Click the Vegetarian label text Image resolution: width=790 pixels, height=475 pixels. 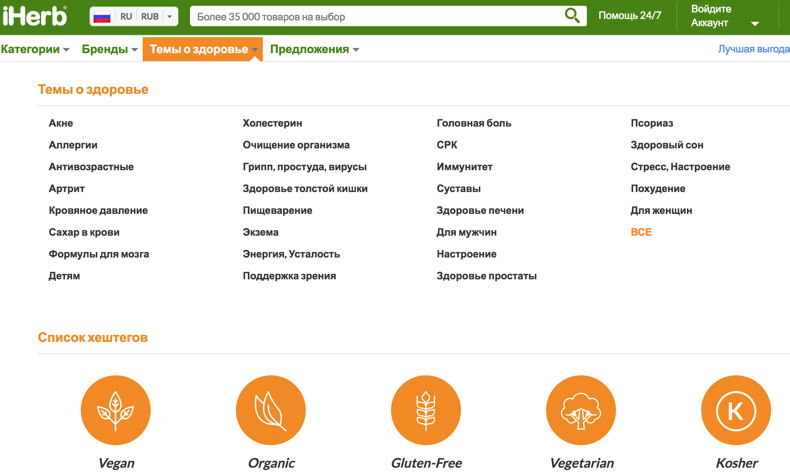tap(581, 463)
